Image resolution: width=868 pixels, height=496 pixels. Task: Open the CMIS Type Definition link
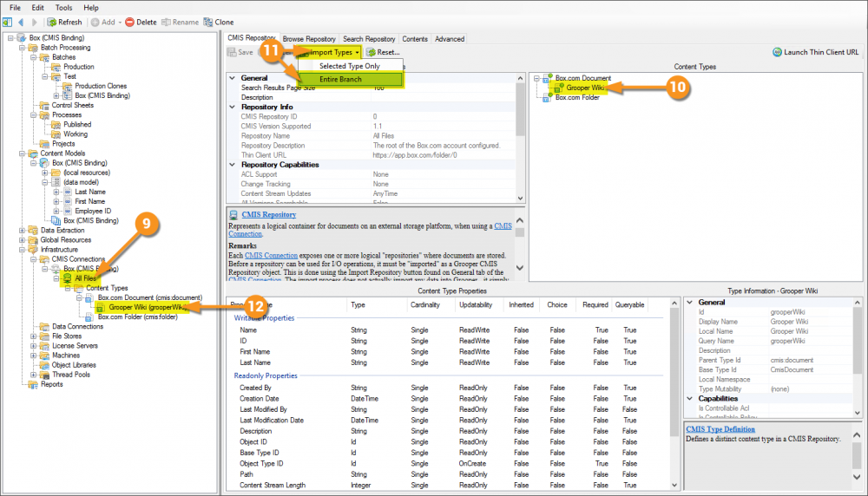720,428
